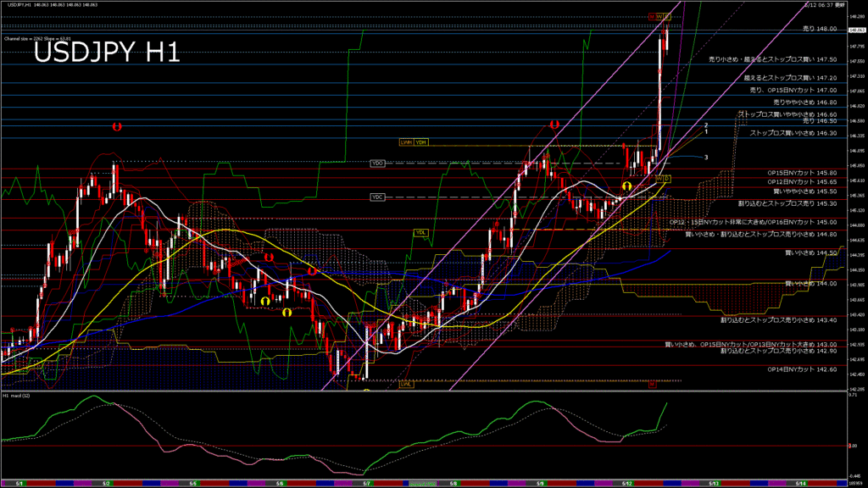This screenshot has height=488, width=868.
Task: Click the MACD scale value -0.445
Action: 854,475
